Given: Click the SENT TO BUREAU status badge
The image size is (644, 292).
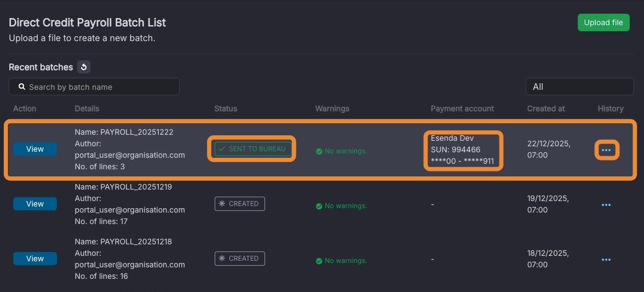Looking at the screenshot, I should tap(252, 148).
